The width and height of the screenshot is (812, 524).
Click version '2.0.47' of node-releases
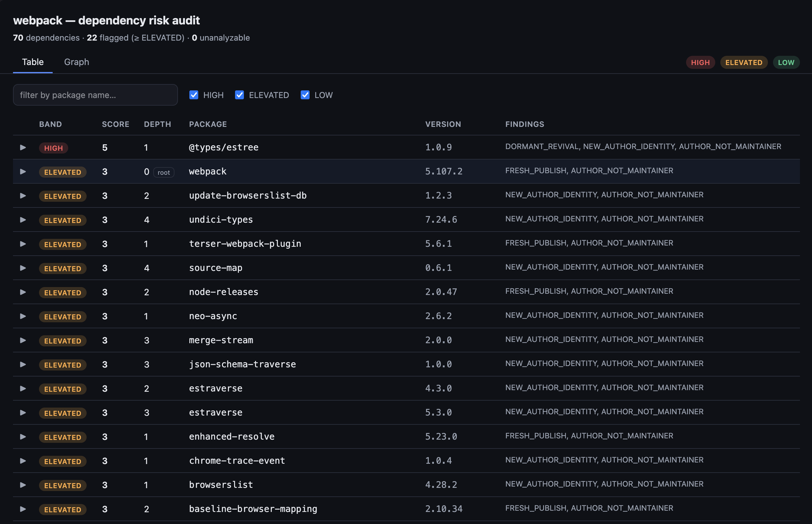pyautogui.click(x=441, y=292)
